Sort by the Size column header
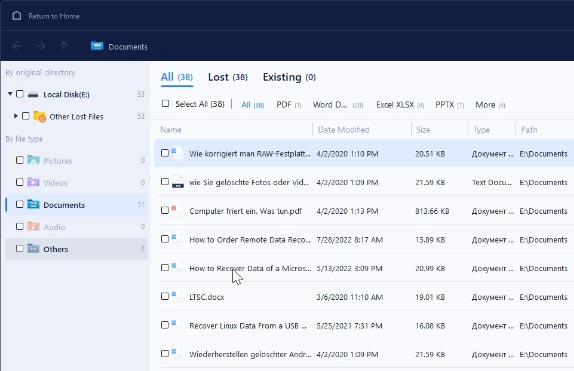574x371 pixels. pos(423,130)
